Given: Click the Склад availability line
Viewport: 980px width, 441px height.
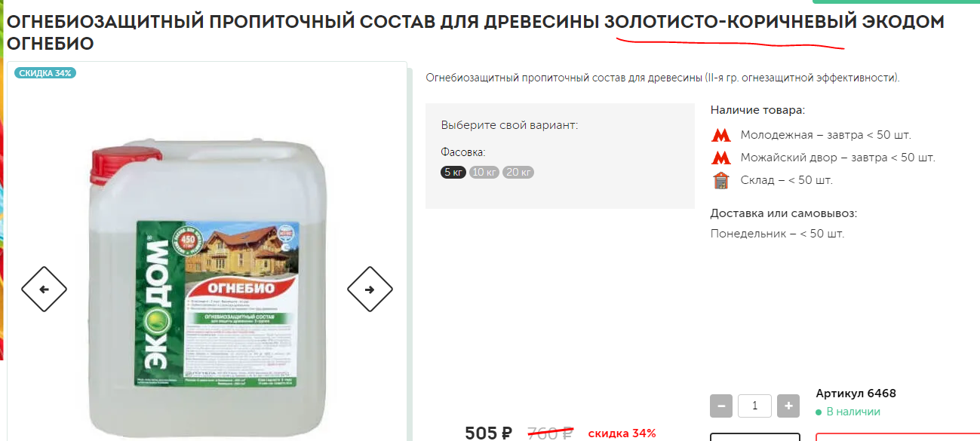Looking at the screenshot, I should point(787,180).
